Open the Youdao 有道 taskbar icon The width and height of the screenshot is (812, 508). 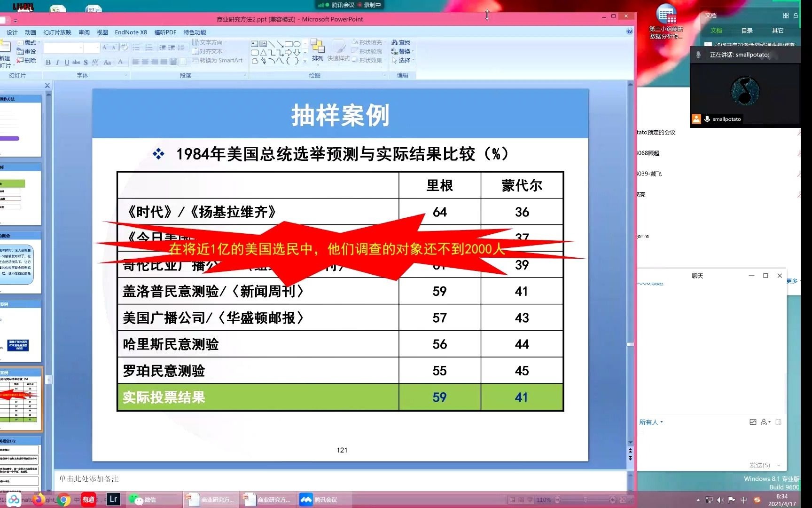click(88, 499)
